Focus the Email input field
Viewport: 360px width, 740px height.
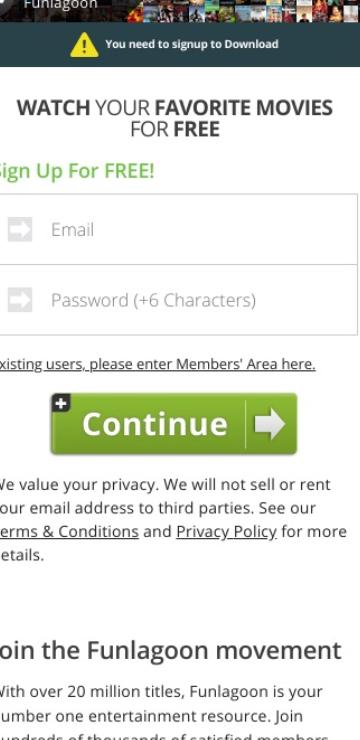coord(178,229)
